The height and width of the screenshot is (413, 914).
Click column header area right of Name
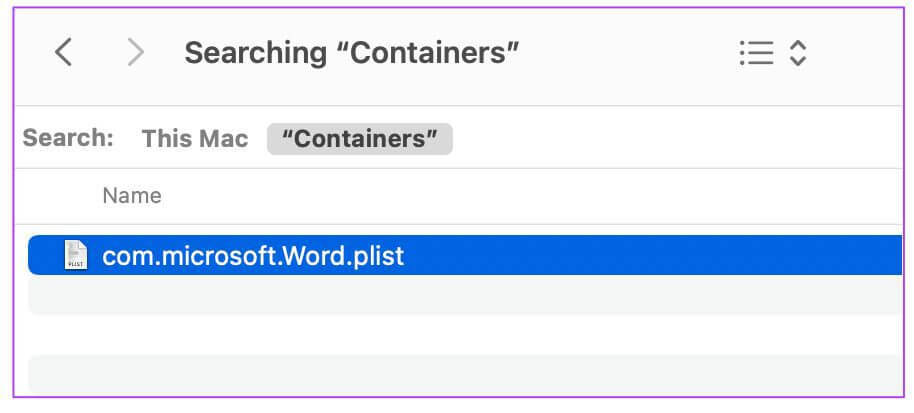[x=530, y=196]
